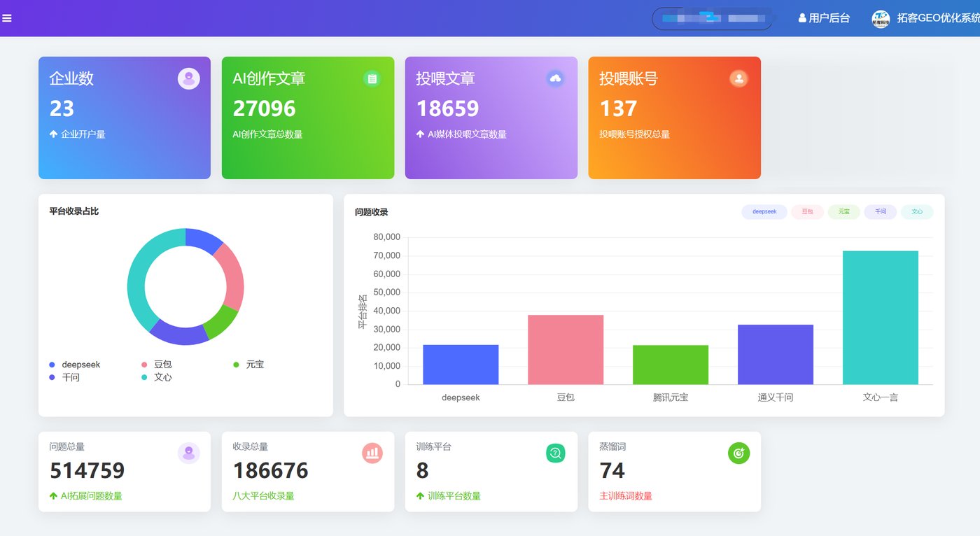980x536 pixels.
Task: Click the 腾讯元宝 green bar in chart
Action: coord(671,365)
